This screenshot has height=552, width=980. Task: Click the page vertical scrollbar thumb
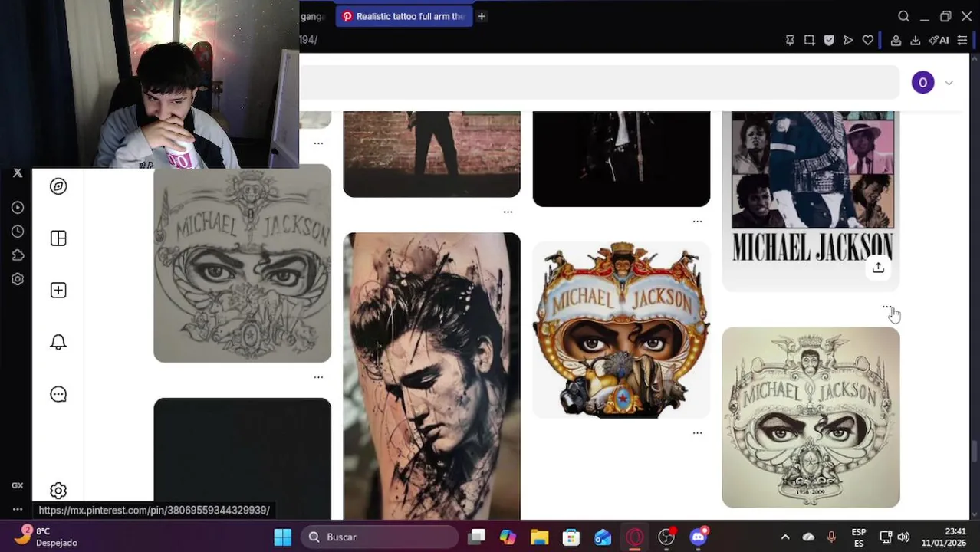pos(975,452)
